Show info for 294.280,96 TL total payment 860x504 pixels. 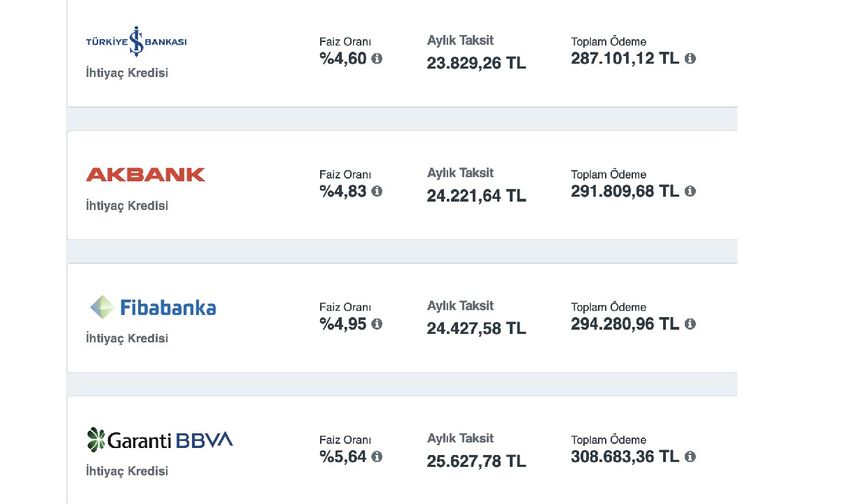[690, 324]
